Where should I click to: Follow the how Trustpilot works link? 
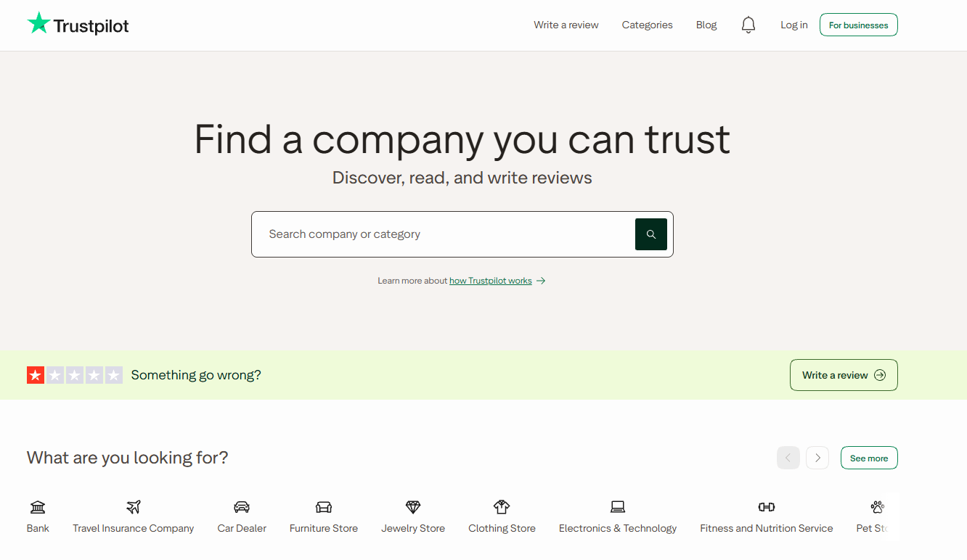coord(491,281)
